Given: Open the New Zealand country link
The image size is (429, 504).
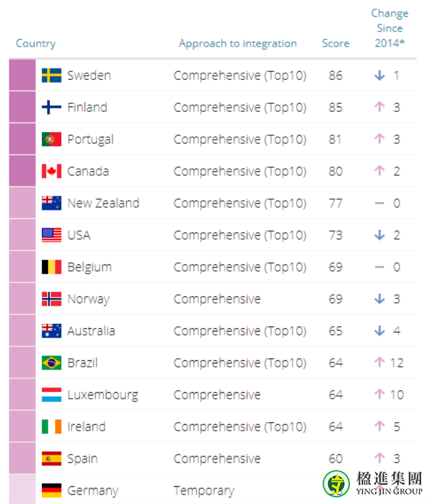Looking at the screenshot, I should [103, 203].
